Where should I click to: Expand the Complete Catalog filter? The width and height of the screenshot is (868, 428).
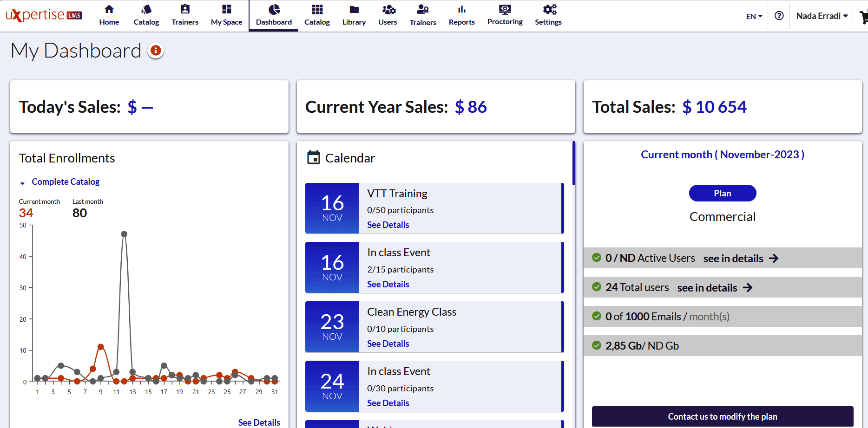[60, 182]
